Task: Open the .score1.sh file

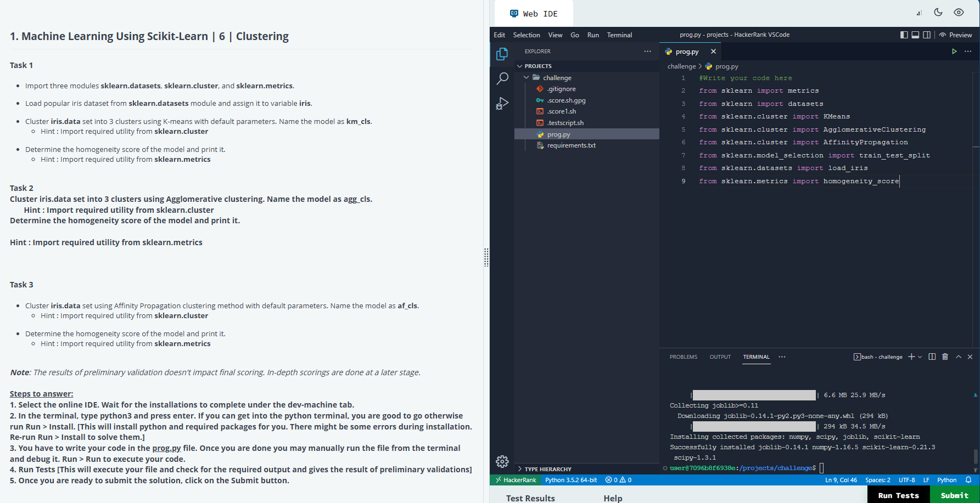Action: click(x=586, y=111)
